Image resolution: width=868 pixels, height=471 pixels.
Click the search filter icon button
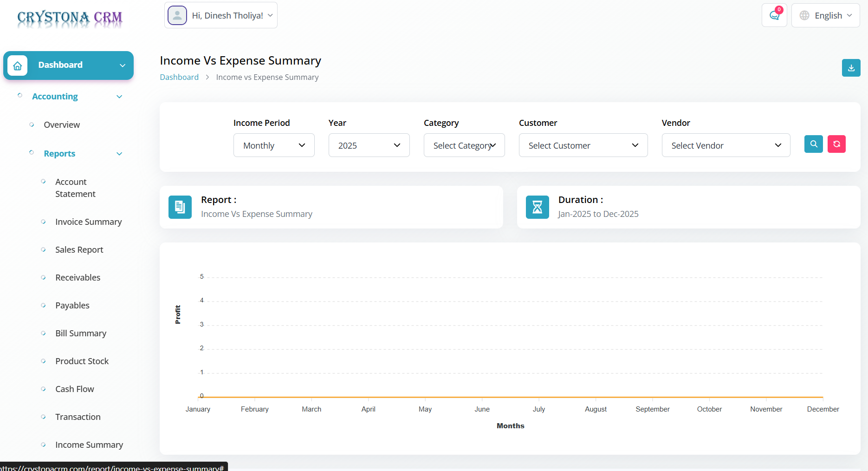[813, 144]
